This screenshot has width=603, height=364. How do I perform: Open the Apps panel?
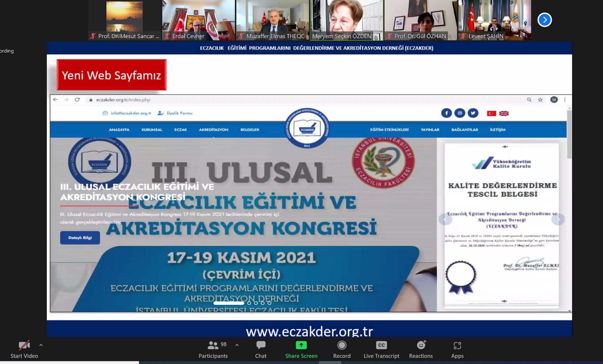click(457, 349)
